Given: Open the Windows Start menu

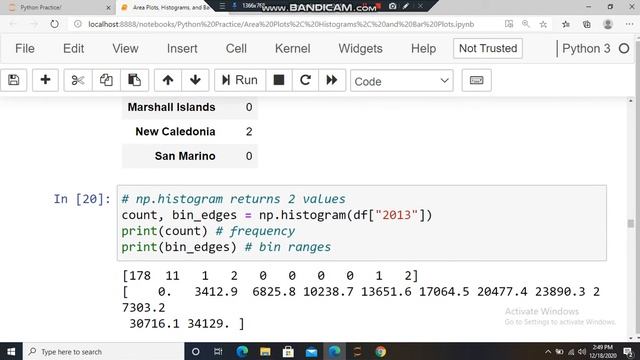Looking at the screenshot, I should (x=11, y=351).
